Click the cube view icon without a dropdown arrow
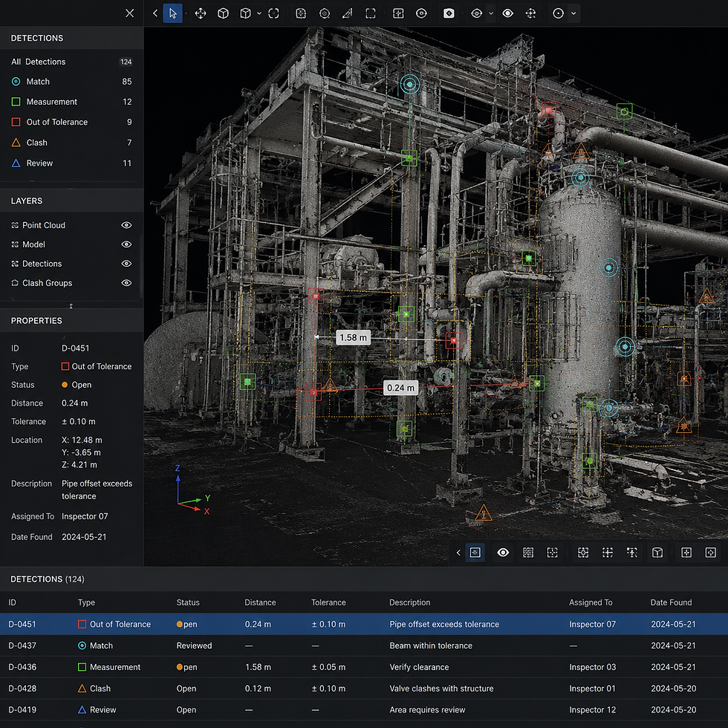The image size is (728, 728). tap(224, 13)
